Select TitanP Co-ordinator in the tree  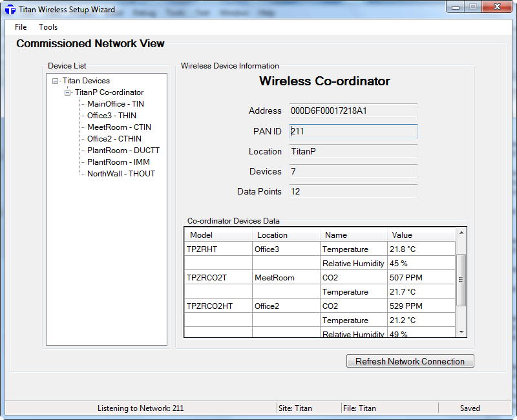tap(109, 92)
